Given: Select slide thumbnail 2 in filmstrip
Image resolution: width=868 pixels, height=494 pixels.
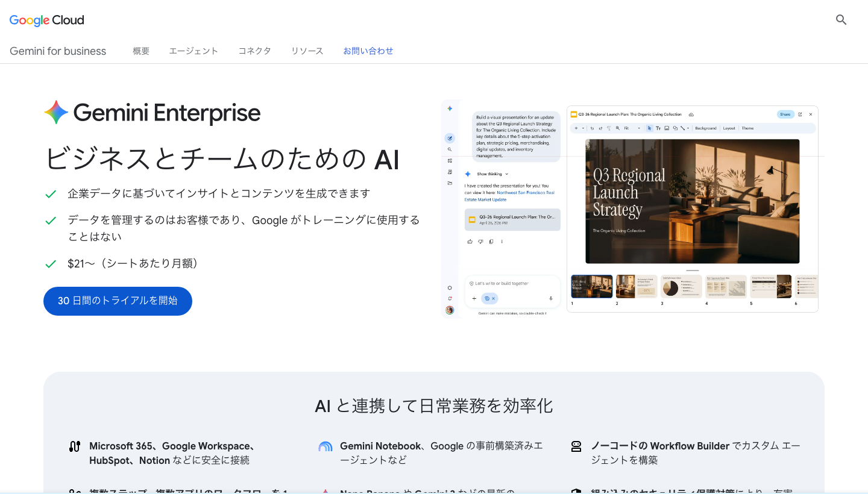Looking at the screenshot, I should tap(637, 287).
